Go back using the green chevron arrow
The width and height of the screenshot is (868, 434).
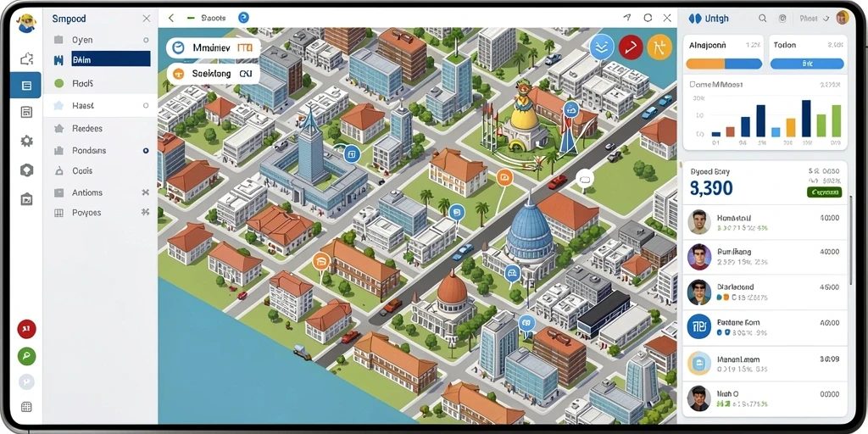[171, 19]
